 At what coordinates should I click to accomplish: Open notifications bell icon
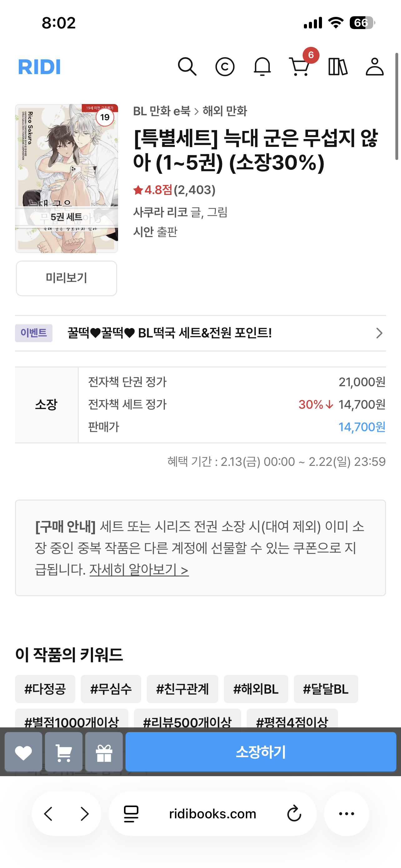[x=262, y=67]
